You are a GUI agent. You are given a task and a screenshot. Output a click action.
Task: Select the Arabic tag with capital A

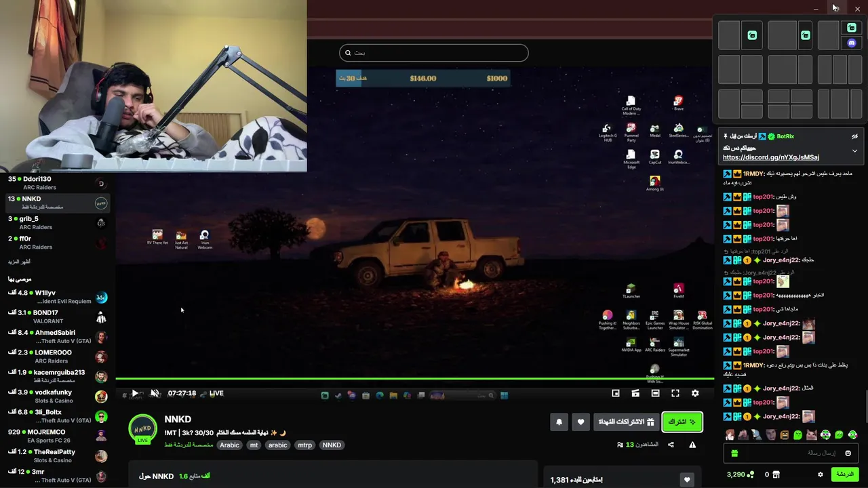pos(229,445)
